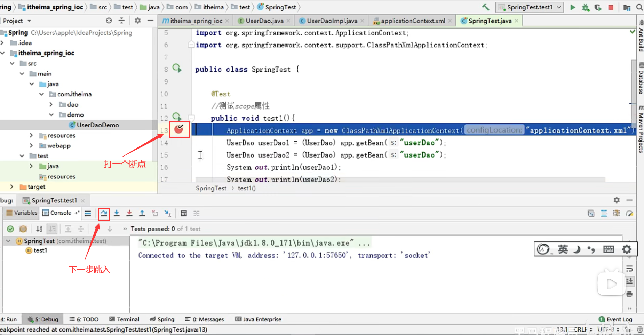Viewport: 644px width, 335px height.
Task: Click the Step Into debug button
Action: click(117, 213)
